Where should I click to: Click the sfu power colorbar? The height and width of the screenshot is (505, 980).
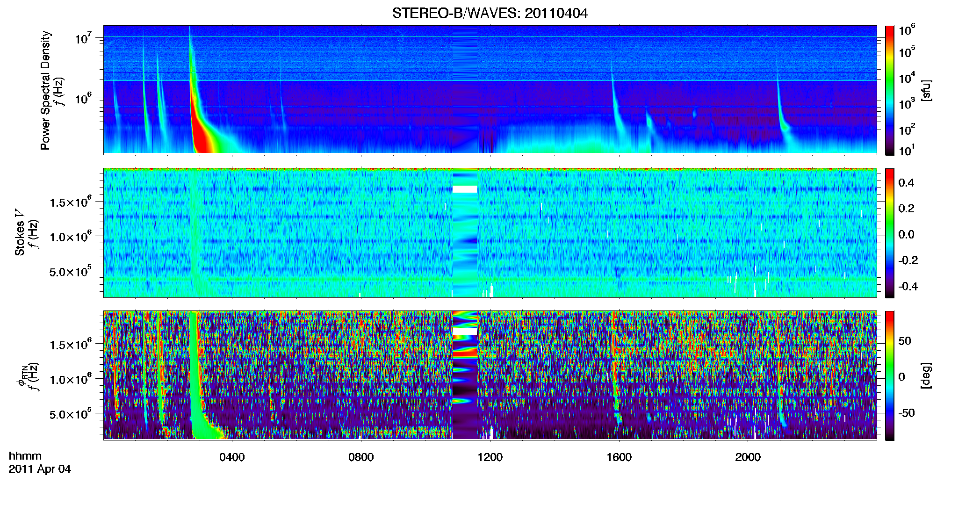pos(890,90)
